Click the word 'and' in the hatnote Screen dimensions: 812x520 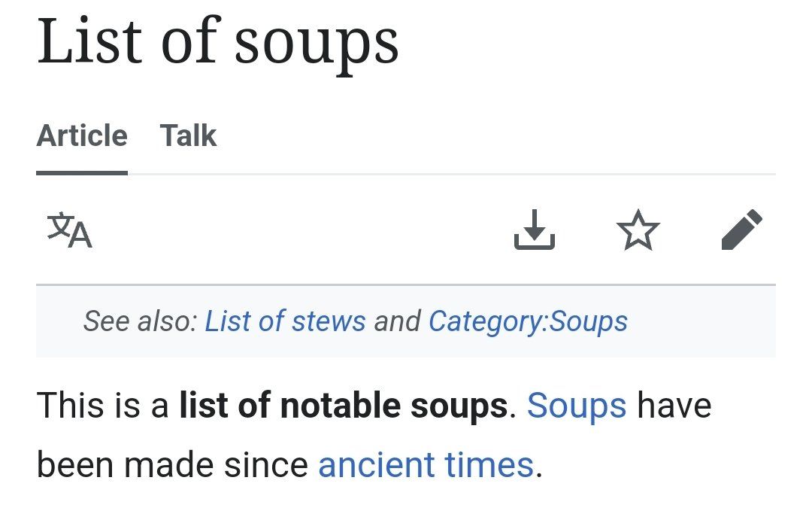coord(397,321)
